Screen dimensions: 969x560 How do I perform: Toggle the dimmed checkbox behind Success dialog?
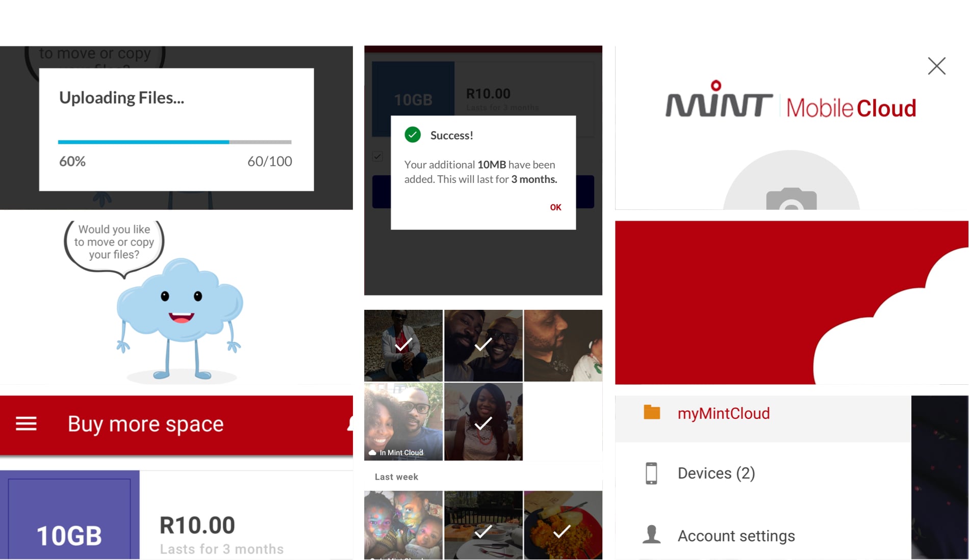(x=377, y=156)
